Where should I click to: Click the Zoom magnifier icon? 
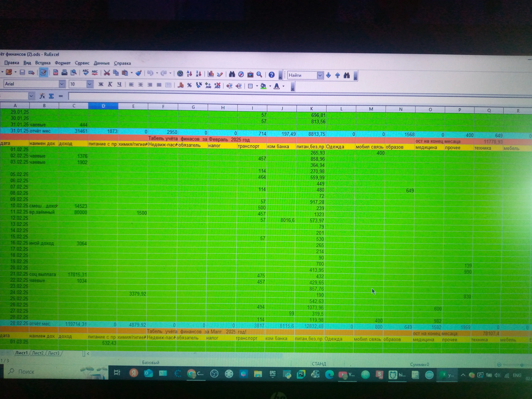coord(259,74)
